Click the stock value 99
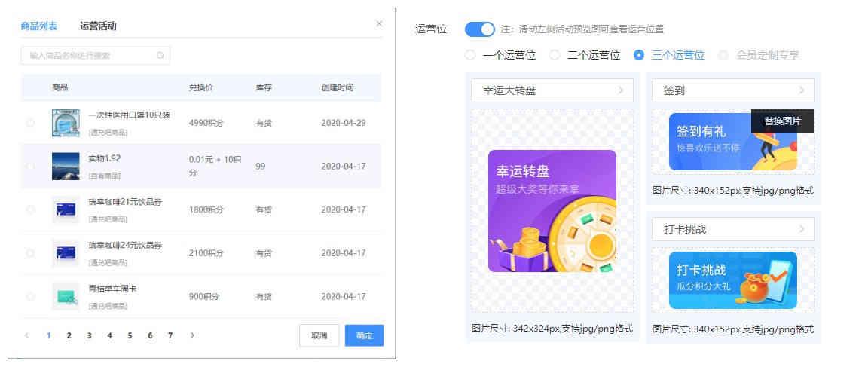Viewport: 868px width, 367px height. pyautogui.click(x=260, y=166)
